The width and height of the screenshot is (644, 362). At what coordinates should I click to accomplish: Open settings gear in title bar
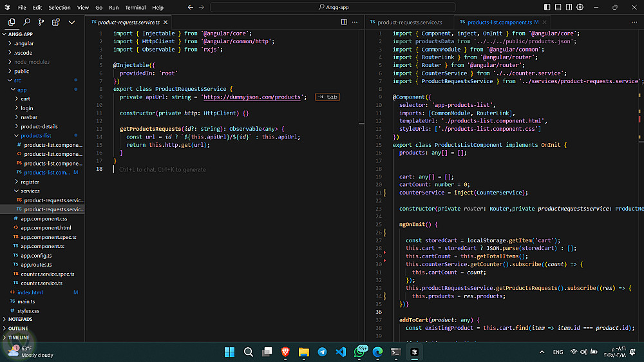coord(580,7)
